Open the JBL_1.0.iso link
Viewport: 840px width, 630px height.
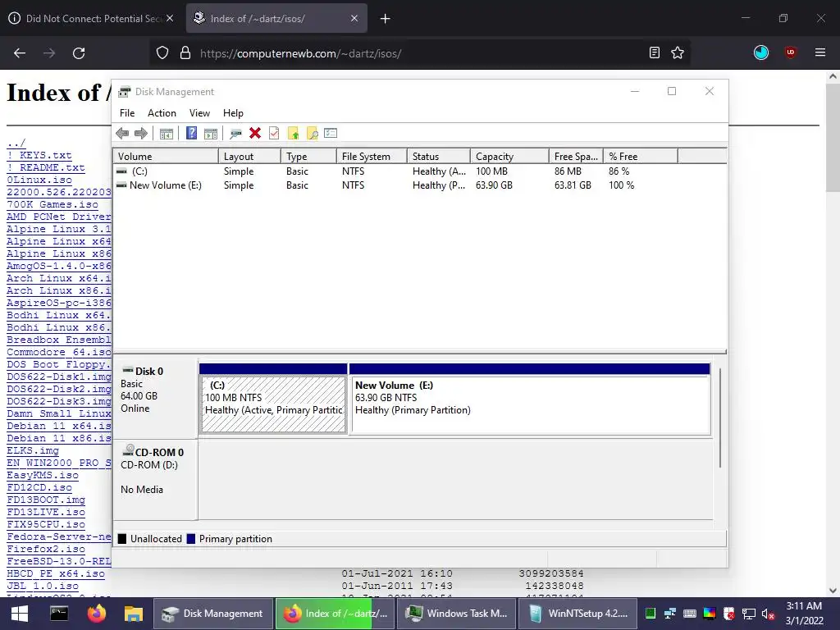[43, 586]
